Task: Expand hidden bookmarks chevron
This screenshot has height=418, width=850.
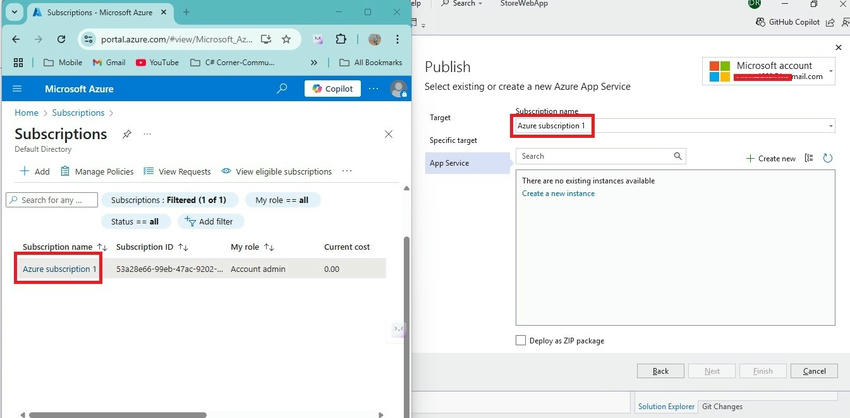Action: [x=314, y=62]
